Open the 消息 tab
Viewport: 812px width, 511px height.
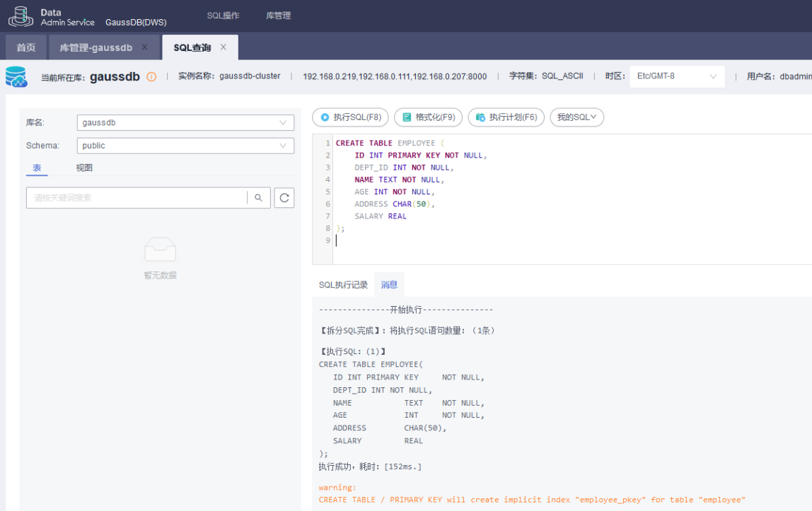pos(389,285)
